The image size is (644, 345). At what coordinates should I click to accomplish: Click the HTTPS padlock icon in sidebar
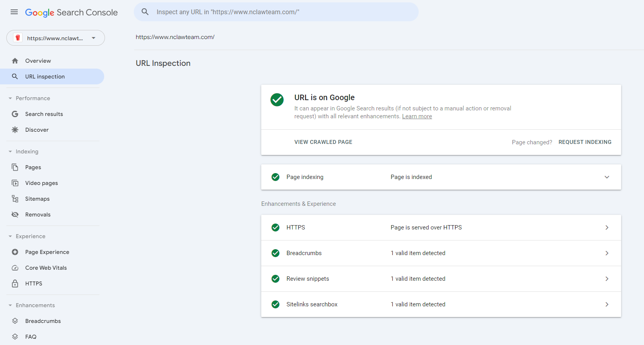pyautogui.click(x=15, y=283)
